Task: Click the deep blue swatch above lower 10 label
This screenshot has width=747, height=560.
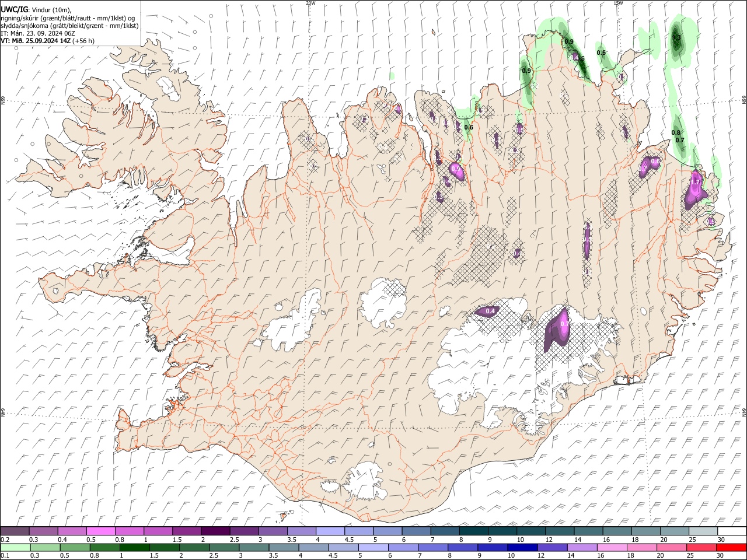Action: coord(522,547)
